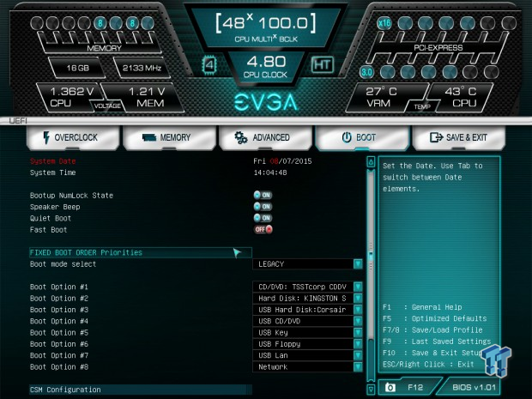Click the EVGA logo
Image resolution: width=532 pixels, height=399 pixels.
click(x=266, y=102)
